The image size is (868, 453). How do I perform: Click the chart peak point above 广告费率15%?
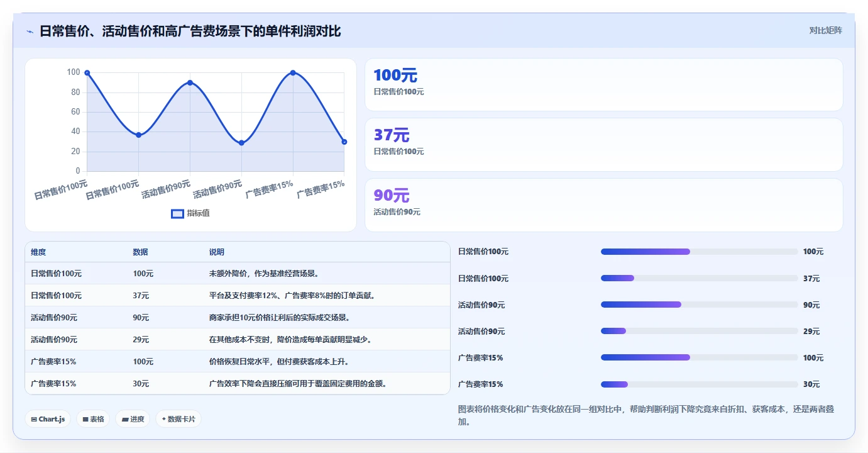[x=293, y=73]
